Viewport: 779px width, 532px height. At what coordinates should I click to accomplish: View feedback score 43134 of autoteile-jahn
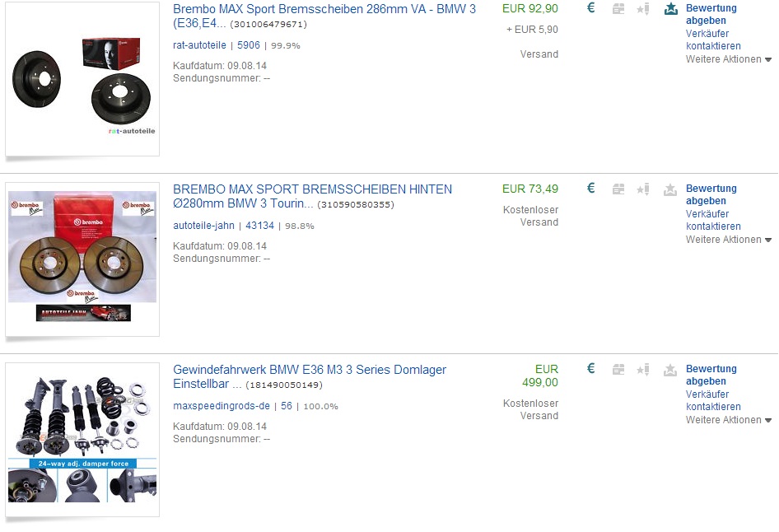coord(259,226)
